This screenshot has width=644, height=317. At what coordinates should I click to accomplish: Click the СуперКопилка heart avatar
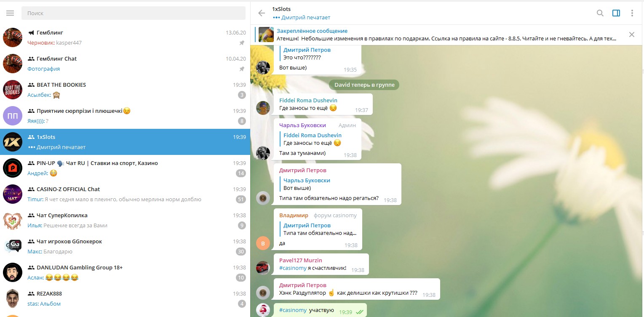click(13, 220)
